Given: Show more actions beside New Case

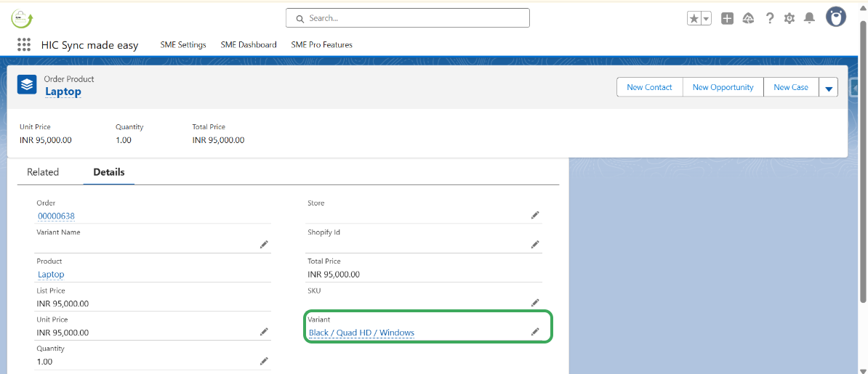Looking at the screenshot, I should tap(829, 88).
